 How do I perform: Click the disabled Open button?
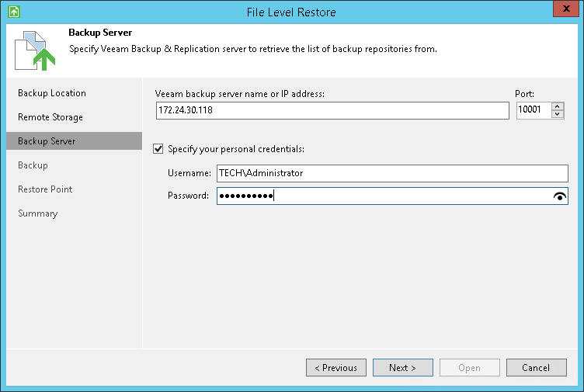pos(469,368)
